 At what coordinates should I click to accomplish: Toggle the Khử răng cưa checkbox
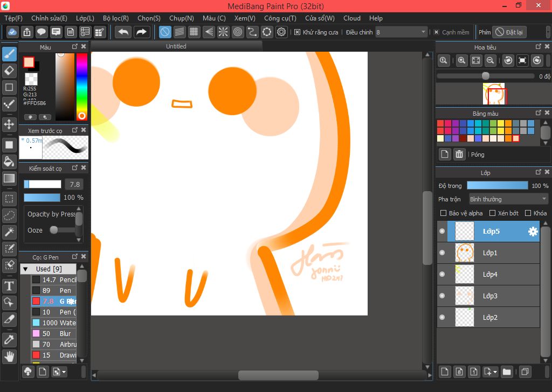[298, 32]
